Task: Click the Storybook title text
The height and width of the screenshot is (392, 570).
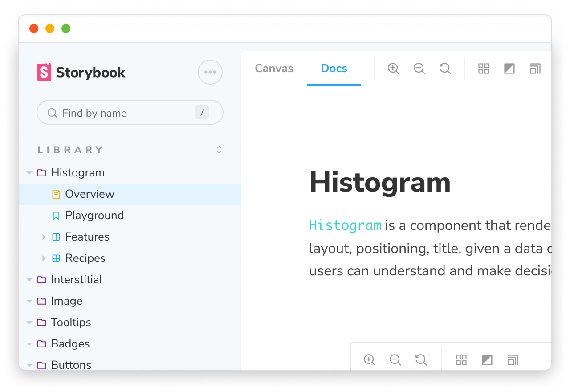Action: pos(90,73)
